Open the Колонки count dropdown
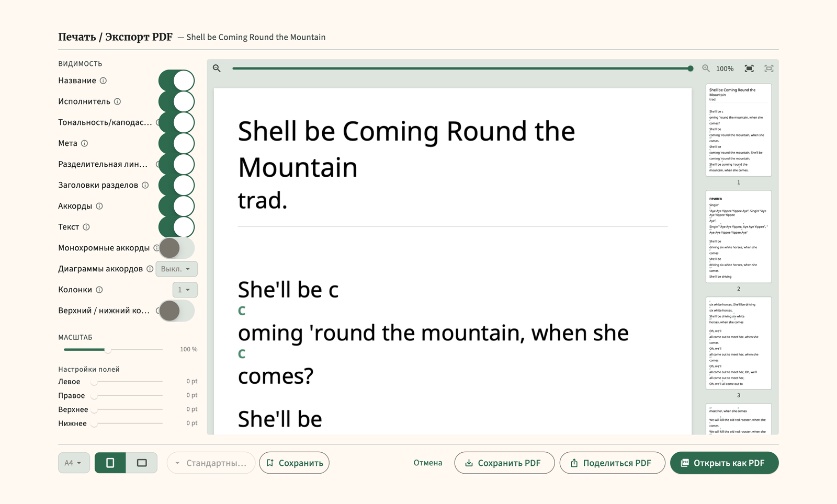Viewport: 837px width, 504px height. pos(185,290)
